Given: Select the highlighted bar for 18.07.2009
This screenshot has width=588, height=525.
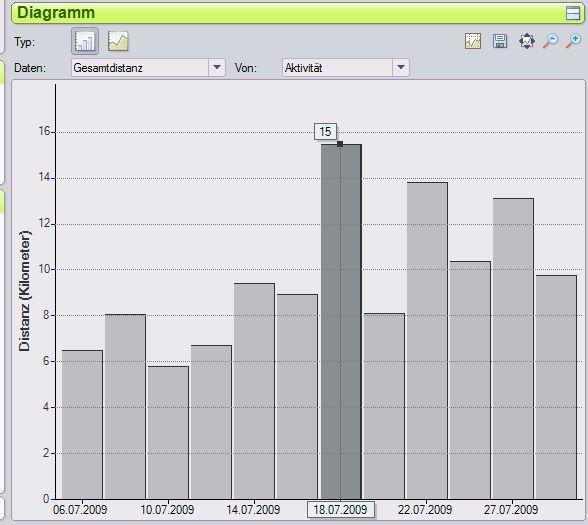Looking at the screenshot, I should click(x=341, y=322).
